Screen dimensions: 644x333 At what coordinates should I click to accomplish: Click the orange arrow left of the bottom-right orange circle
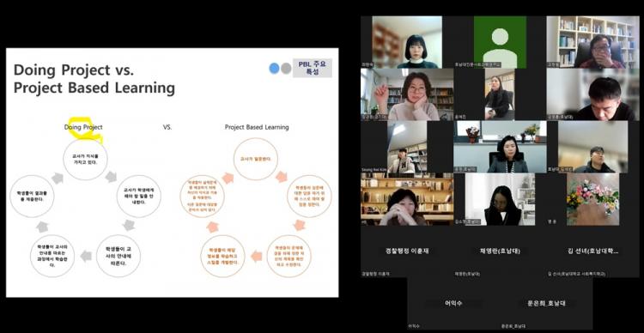[x=256, y=257]
